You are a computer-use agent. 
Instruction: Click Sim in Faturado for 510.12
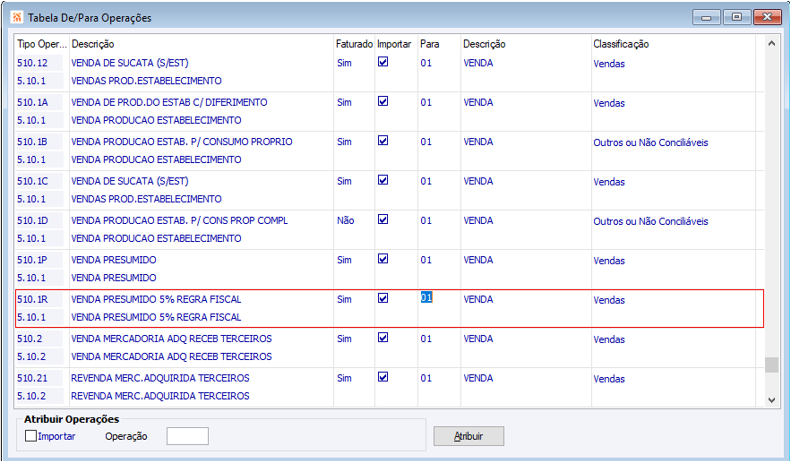click(x=345, y=63)
